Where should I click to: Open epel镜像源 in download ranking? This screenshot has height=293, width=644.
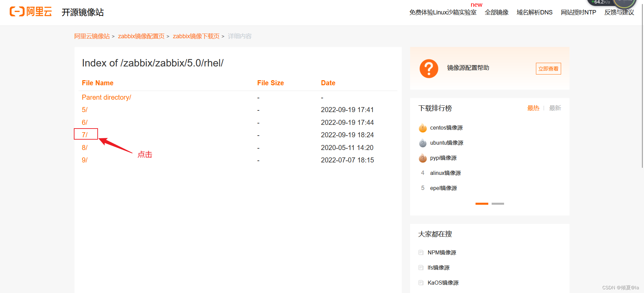coord(443,188)
